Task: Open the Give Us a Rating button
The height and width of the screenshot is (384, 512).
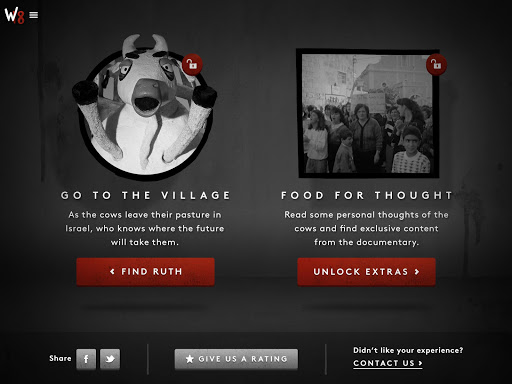Action: [236, 359]
